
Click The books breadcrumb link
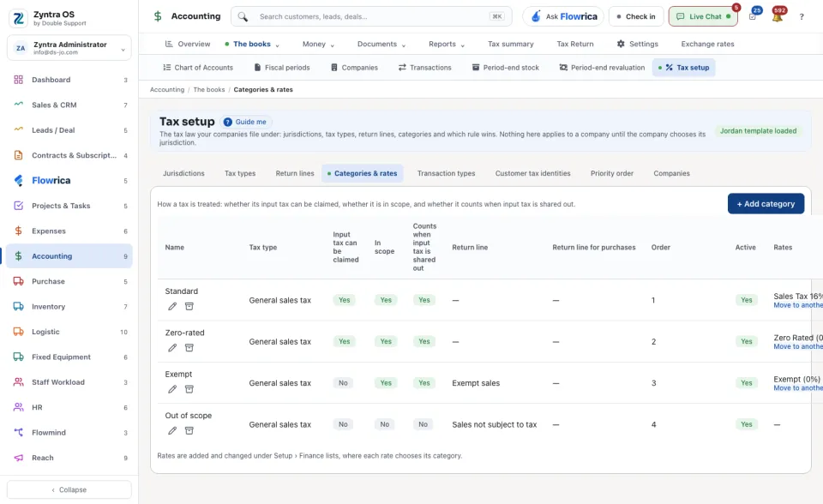(x=209, y=90)
